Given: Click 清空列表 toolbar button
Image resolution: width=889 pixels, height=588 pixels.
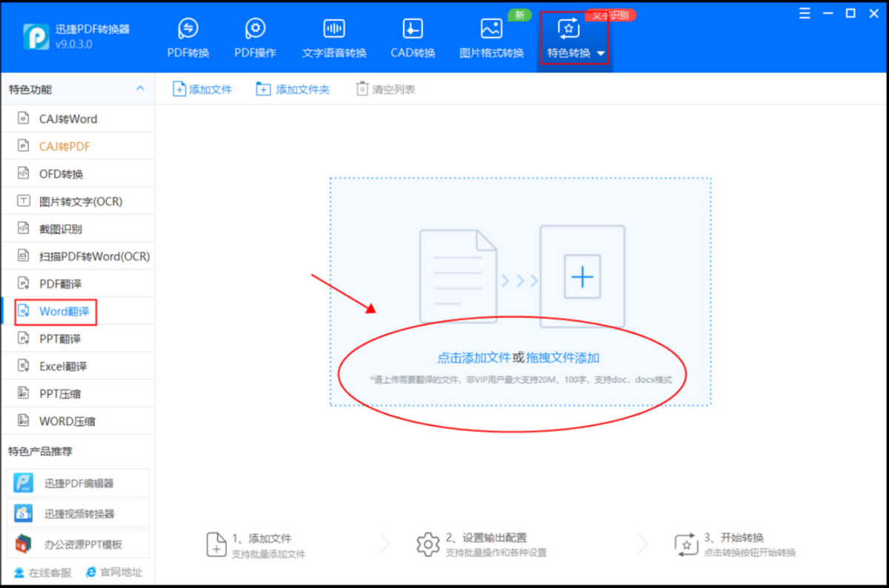Looking at the screenshot, I should pos(385,89).
